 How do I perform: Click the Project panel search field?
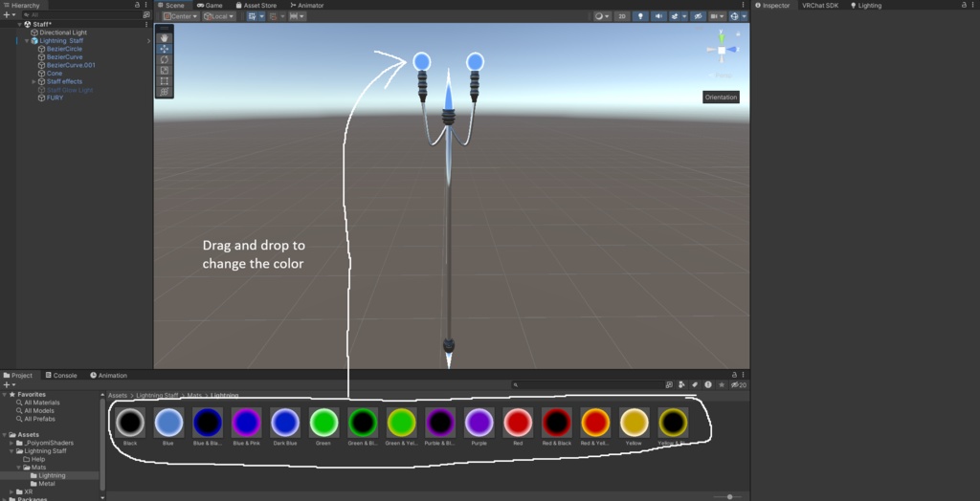(588, 384)
